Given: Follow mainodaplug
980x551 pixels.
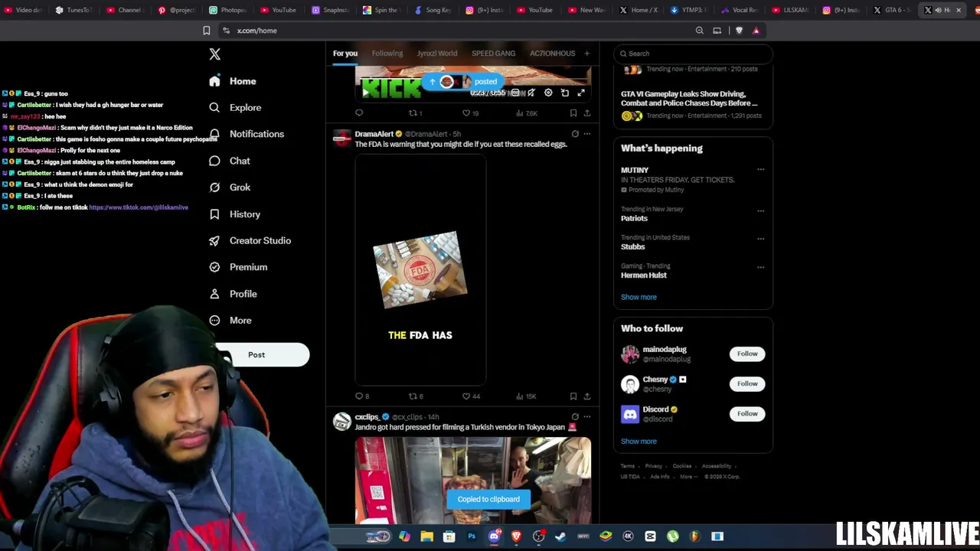Looking at the screenshot, I should coord(747,354).
